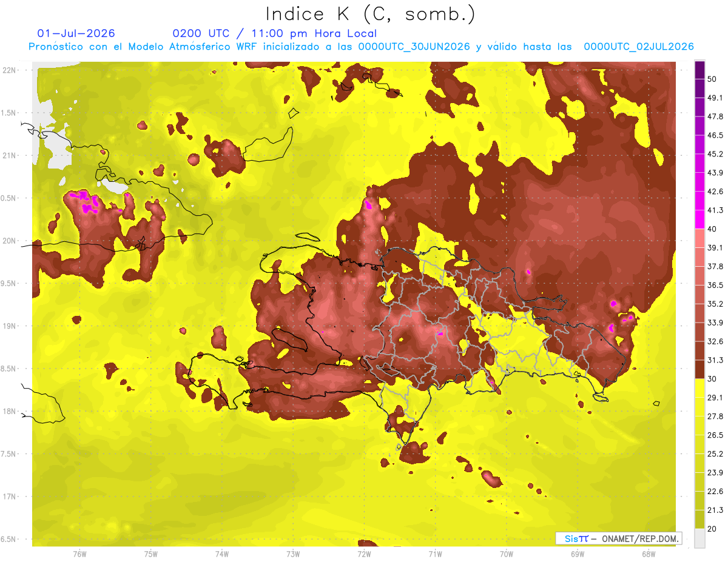Click the "19N" latitude label
Image resolution: width=728 pixels, height=562 pixels.
(9, 326)
